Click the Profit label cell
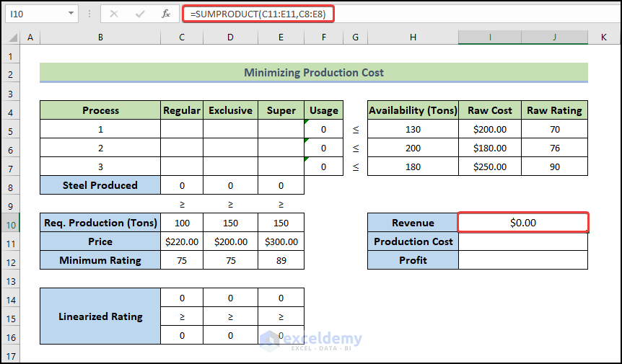This screenshot has width=622, height=364. [x=413, y=260]
